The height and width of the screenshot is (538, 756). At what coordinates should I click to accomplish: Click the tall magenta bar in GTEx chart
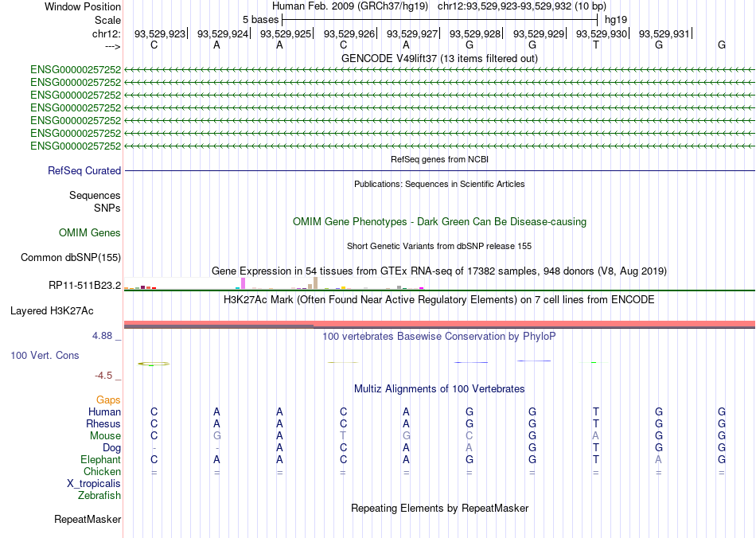[x=243, y=283]
